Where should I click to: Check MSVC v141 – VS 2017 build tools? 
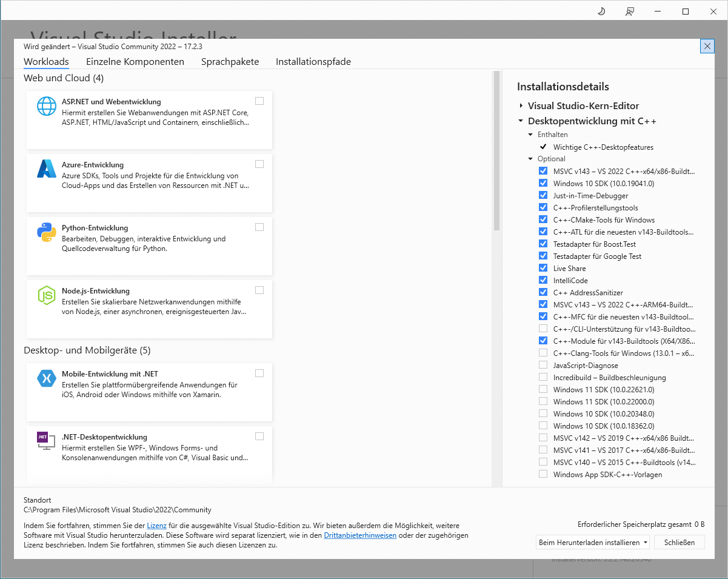coord(543,450)
